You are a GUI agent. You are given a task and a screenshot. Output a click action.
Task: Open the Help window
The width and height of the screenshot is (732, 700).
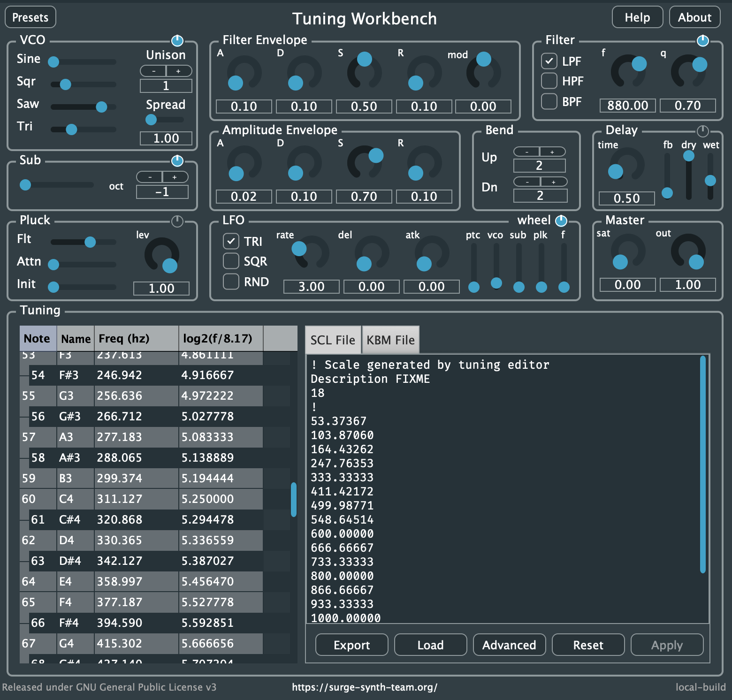(x=637, y=17)
